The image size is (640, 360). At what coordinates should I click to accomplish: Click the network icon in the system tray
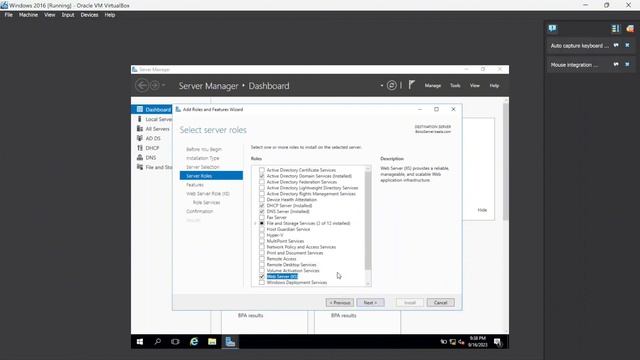(x=453, y=342)
